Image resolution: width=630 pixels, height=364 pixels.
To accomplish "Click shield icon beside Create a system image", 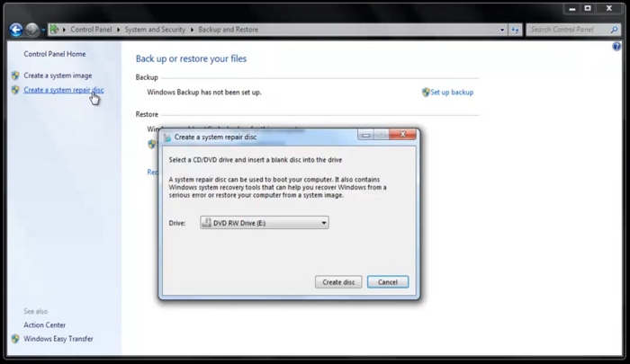I will coord(15,75).
